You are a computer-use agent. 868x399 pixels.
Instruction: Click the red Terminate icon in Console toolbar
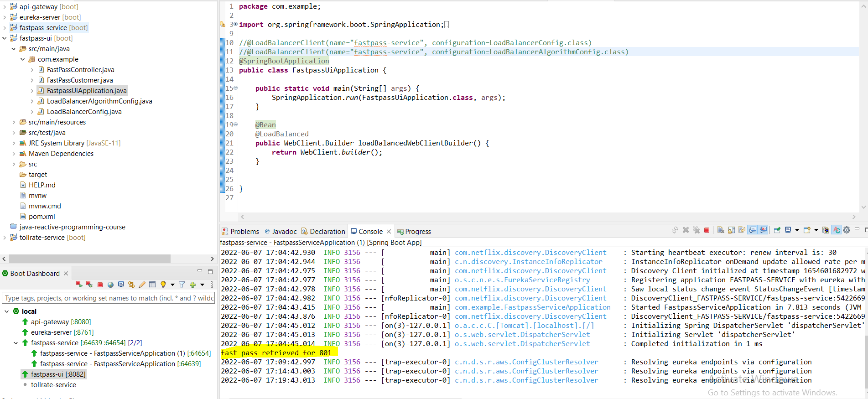(x=707, y=230)
